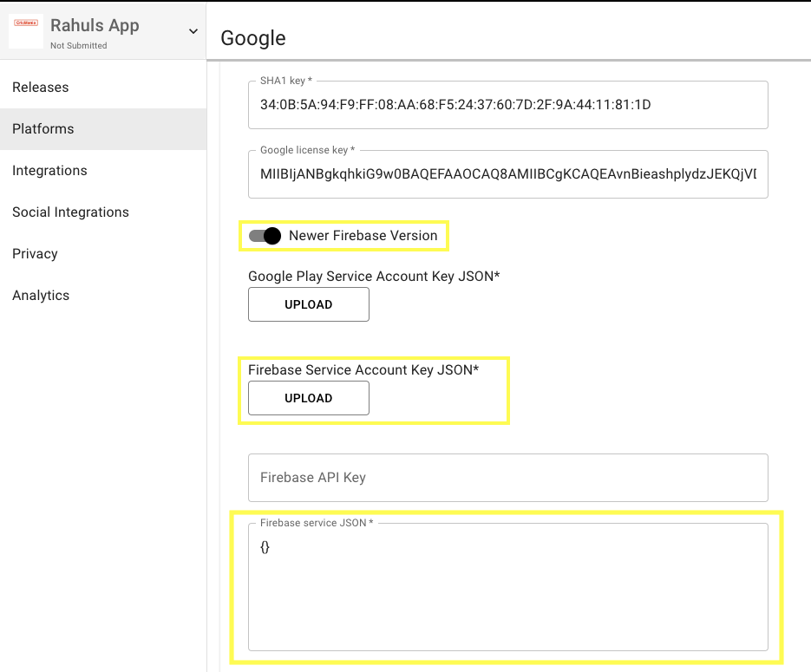The width and height of the screenshot is (811, 672).
Task: Click inside Firebase service JSON textarea
Action: [x=508, y=587]
